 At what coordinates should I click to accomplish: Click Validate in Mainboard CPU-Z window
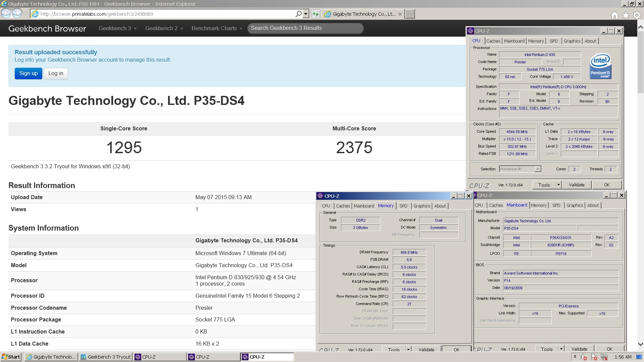(x=579, y=349)
